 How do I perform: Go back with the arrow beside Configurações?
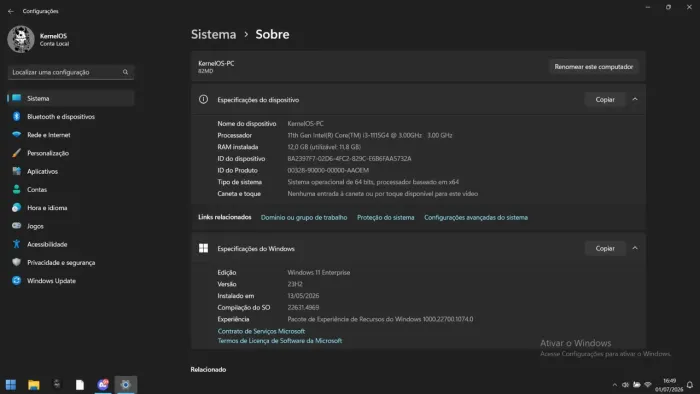coord(11,11)
